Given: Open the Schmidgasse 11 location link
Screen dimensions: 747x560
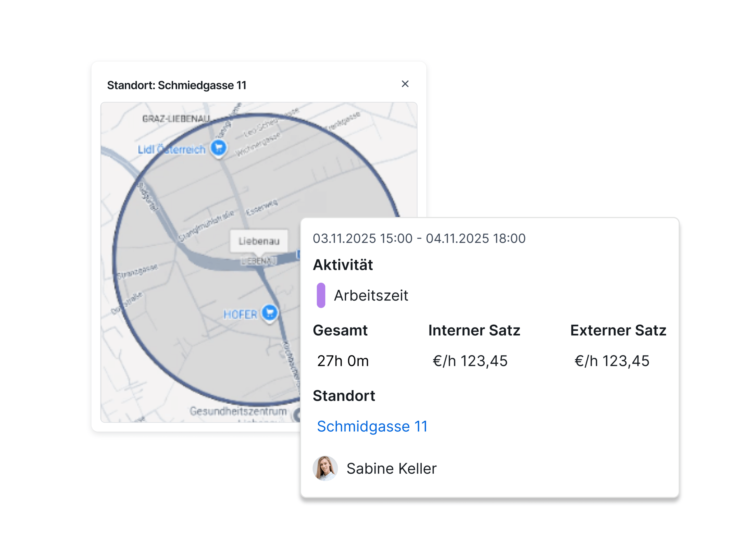Looking at the screenshot, I should pos(372,426).
